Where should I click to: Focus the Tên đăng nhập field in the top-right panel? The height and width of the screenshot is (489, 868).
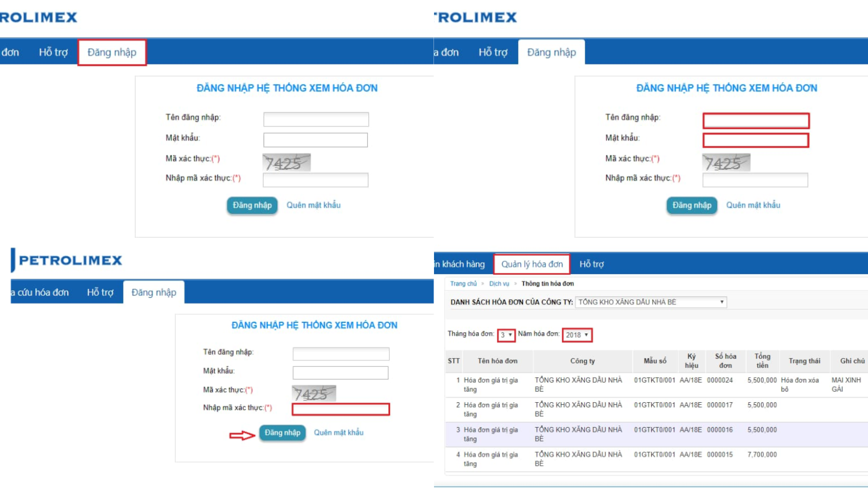[x=756, y=120]
